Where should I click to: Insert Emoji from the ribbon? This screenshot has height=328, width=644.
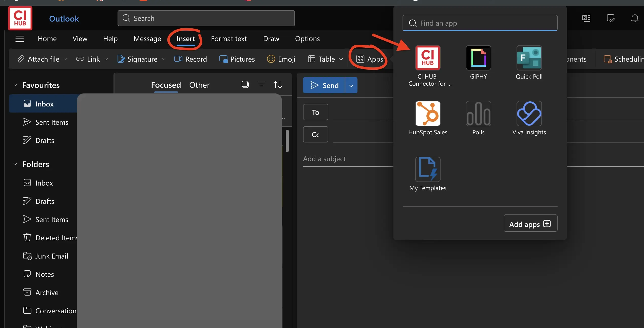pos(281,59)
